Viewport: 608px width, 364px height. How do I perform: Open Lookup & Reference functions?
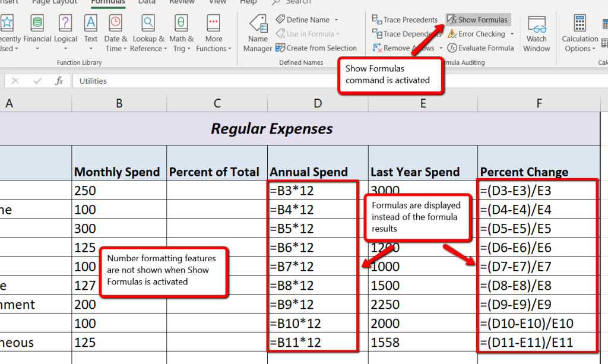pos(148,33)
